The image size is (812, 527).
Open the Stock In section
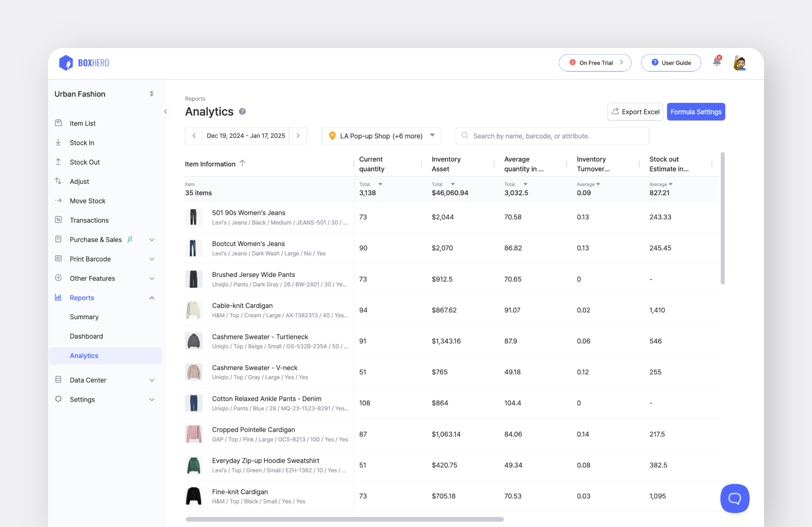click(x=82, y=143)
